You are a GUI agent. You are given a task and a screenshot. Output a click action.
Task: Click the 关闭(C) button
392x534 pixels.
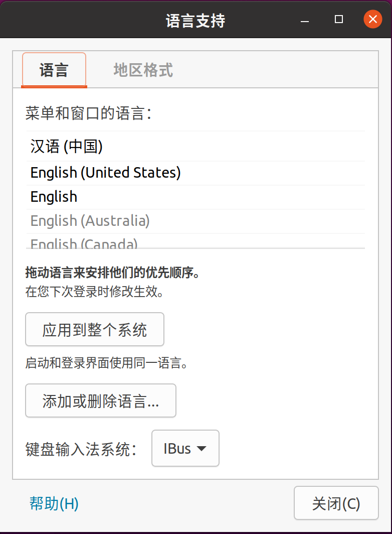click(336, 503)
